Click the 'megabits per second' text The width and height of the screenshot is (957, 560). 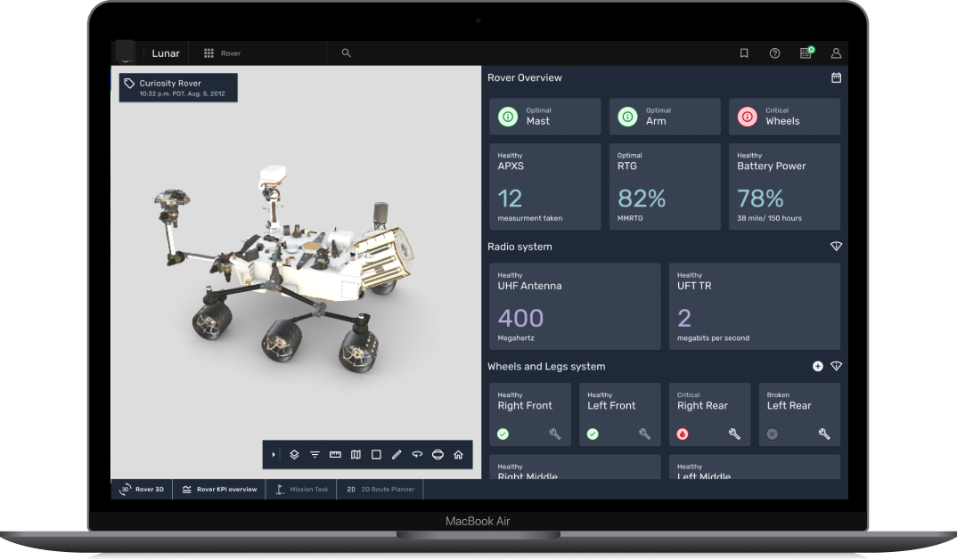(x=713, y=338)
